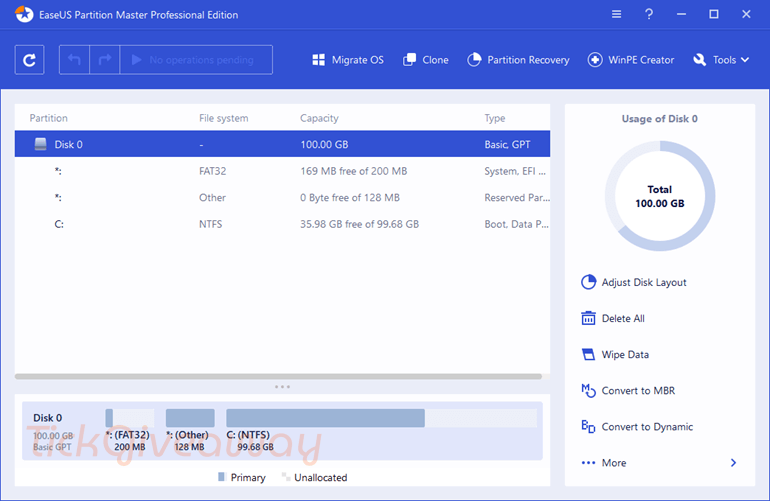Click the Usage of Disk 0 heading
Screen dimensions: 770x501
(660, 119)
